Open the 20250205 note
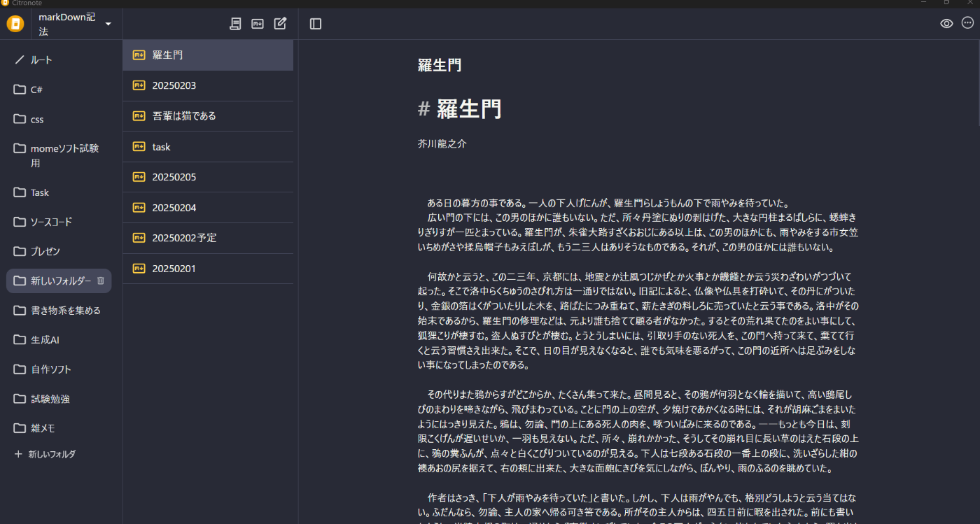 pos(208,177)
